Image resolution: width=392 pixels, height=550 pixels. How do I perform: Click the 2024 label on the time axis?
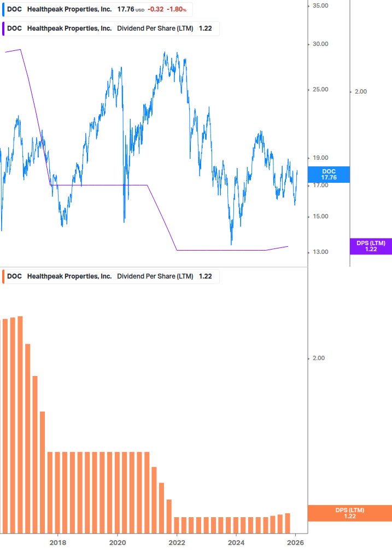point(236,543)
